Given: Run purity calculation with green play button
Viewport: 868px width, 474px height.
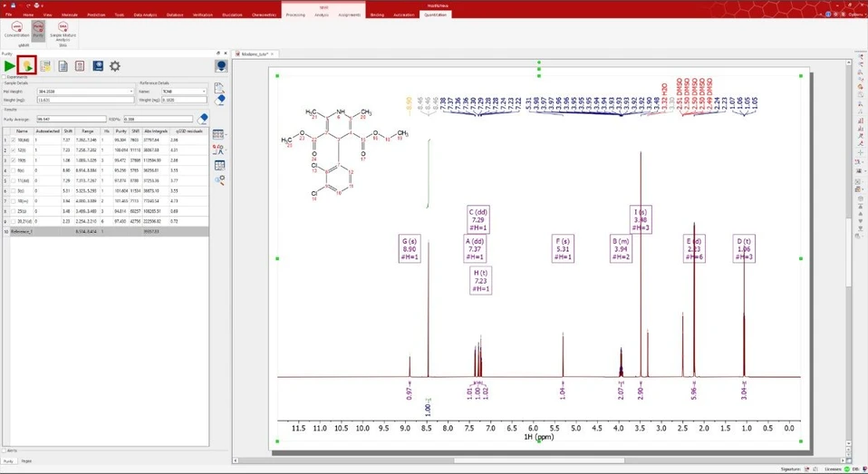Looking at the screenshot, I should point(9,66).
